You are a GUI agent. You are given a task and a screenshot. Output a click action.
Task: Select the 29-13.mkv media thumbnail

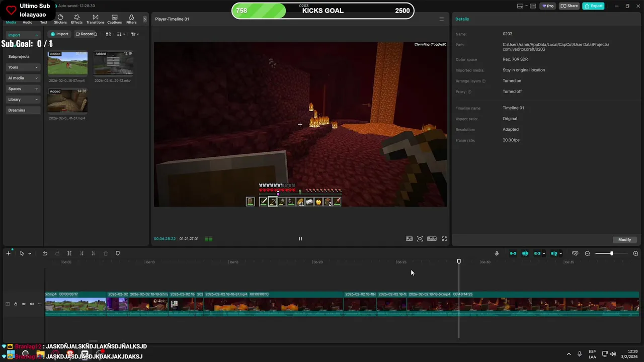point(113,63)
